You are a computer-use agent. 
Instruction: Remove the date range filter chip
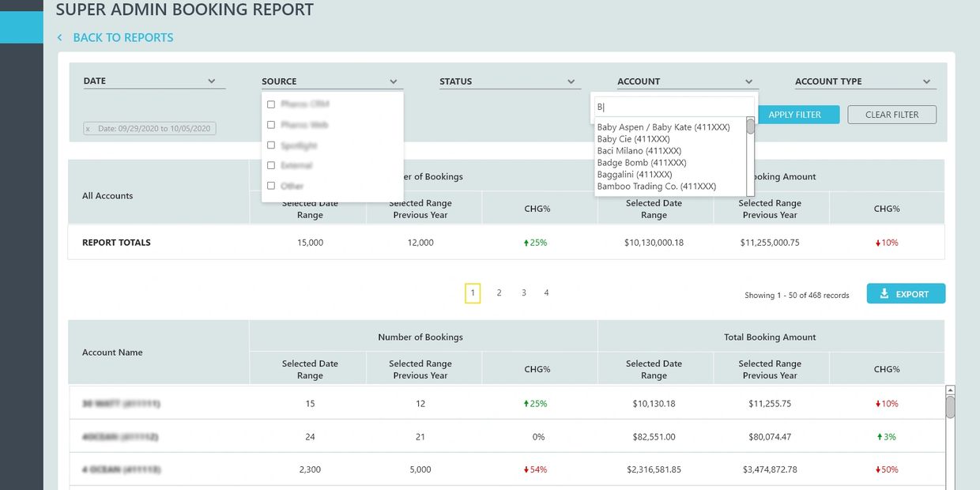[x=88, y=129]
